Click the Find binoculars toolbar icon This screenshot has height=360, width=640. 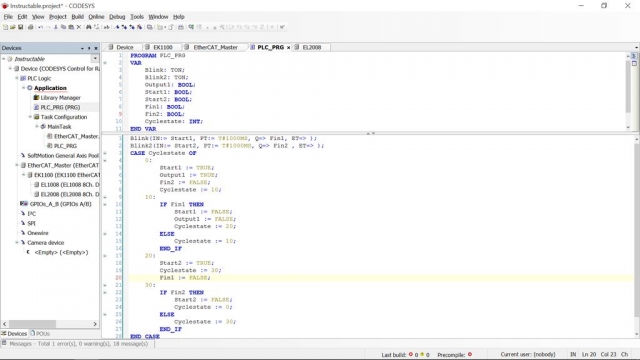point(89,27)
